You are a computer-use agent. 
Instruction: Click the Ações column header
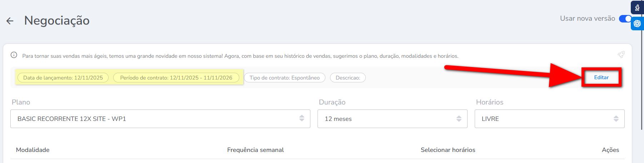(610, 150)
